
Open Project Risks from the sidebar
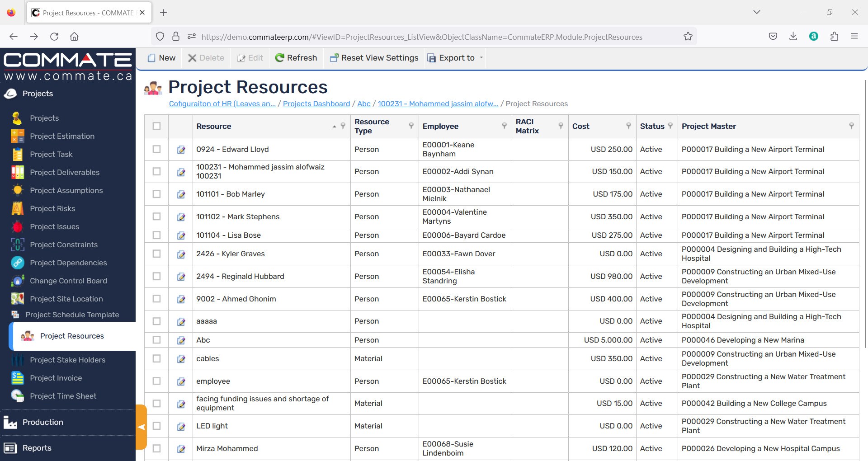pyautogui.click(x=52, y=208)
